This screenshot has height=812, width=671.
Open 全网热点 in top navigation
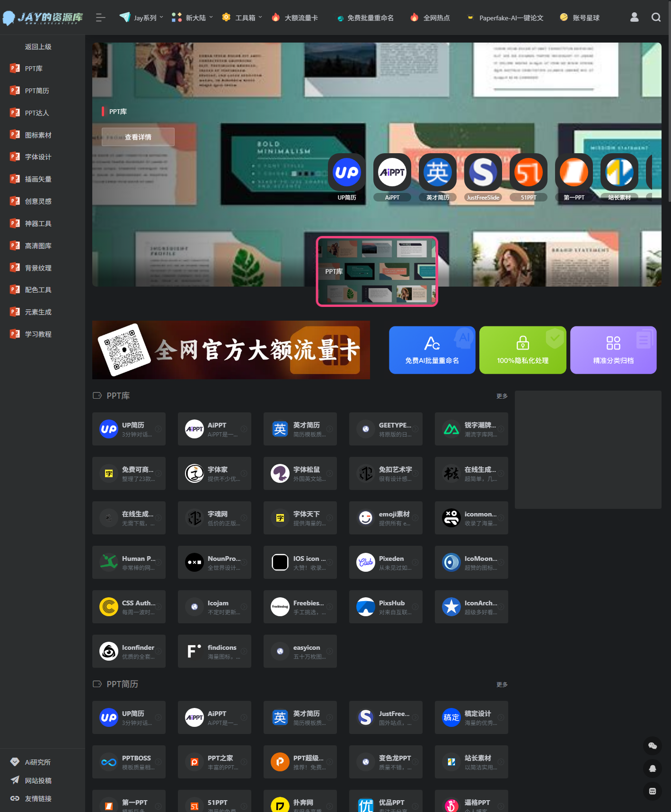pos(430,17)
